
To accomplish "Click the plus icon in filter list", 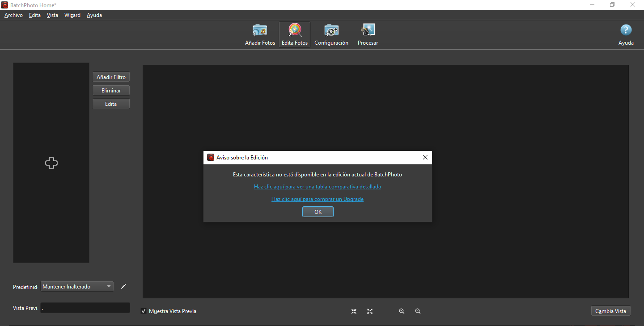I will click(51, 163).
